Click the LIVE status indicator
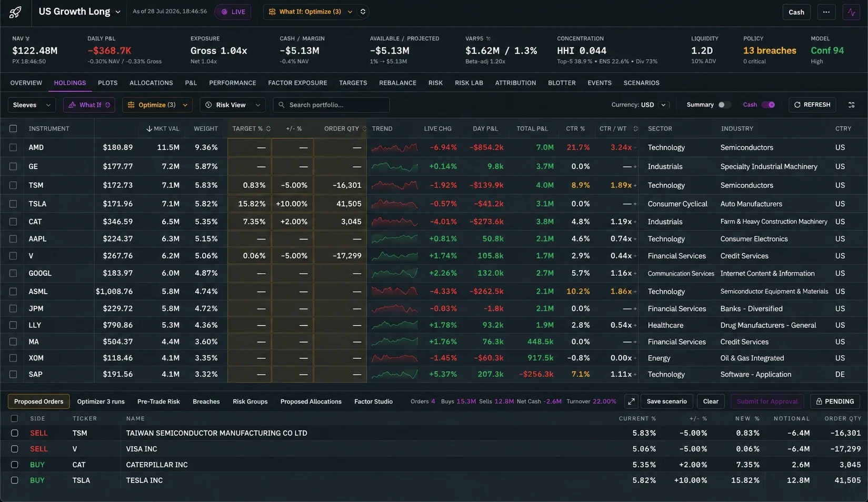 [x=233, y=12]
